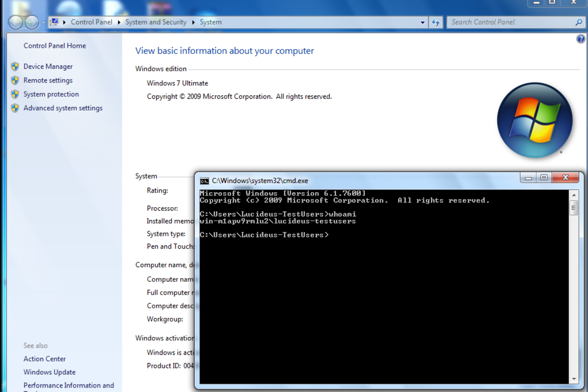588x392 pixels.
Task: Open Action Center under See also
Action: pyautogui.click(x=45, y=359)
